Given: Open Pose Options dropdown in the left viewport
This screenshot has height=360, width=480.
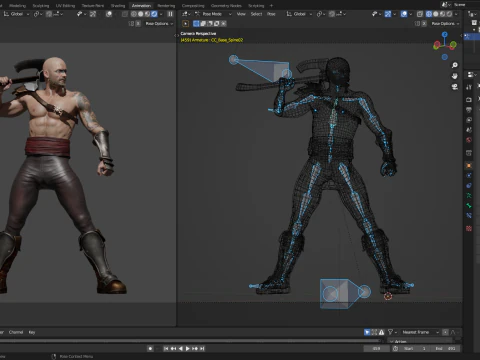Looking at the screenshot, I should (159, 24).
